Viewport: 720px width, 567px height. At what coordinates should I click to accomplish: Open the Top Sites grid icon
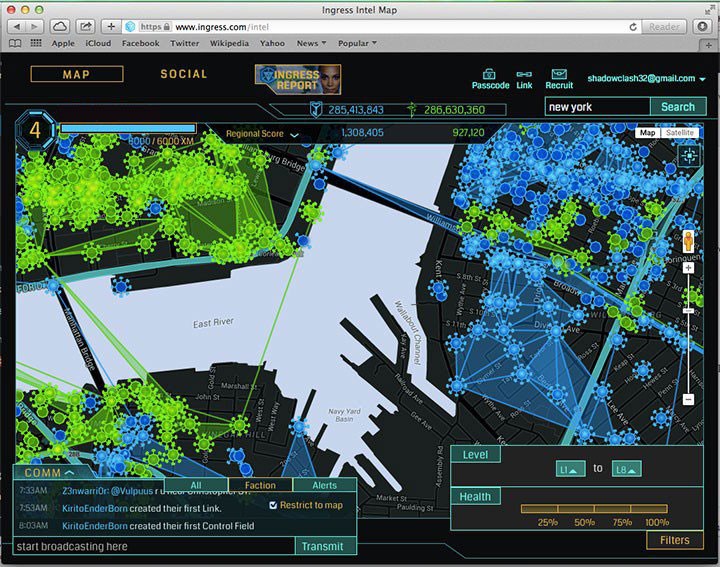click(x=36, y=43)
